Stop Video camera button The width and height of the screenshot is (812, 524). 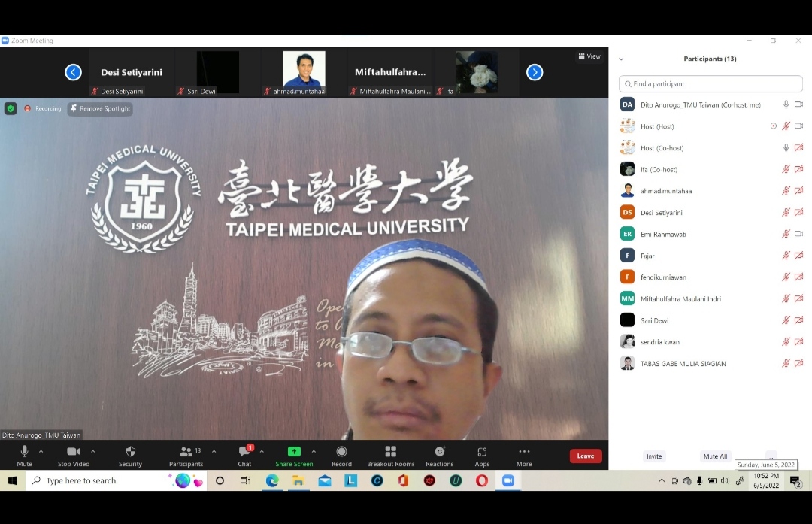[x=74, y=456]
